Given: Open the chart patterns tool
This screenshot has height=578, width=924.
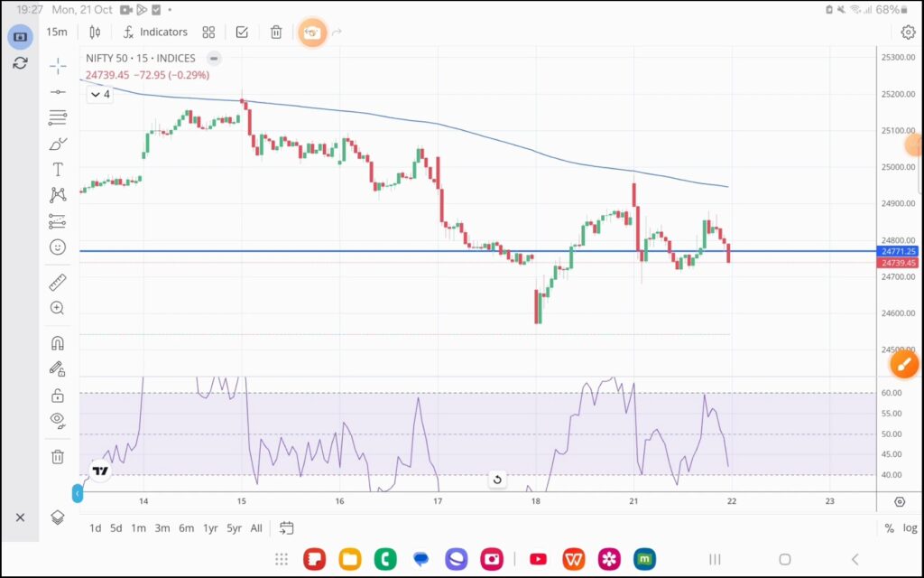Looking at the screenshot, I should [x=58, y=195].
